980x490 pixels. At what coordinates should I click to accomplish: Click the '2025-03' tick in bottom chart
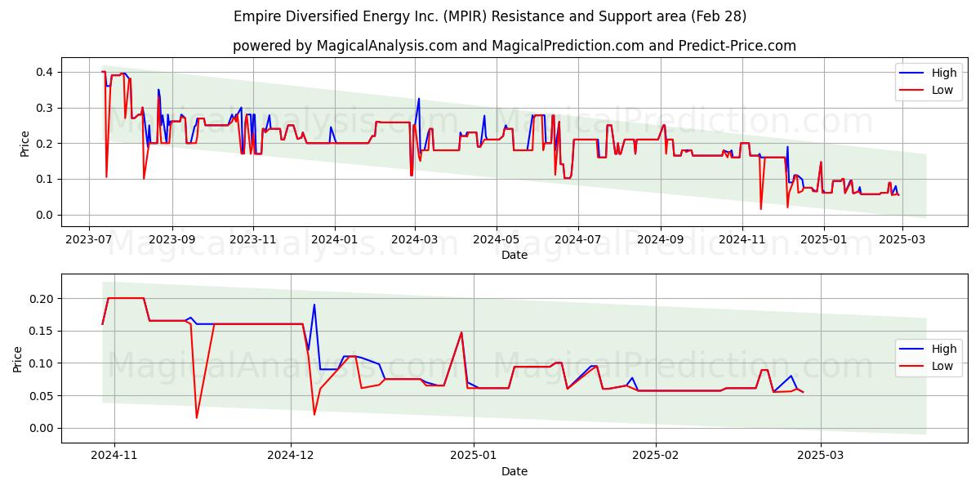[x=821, y=457]
